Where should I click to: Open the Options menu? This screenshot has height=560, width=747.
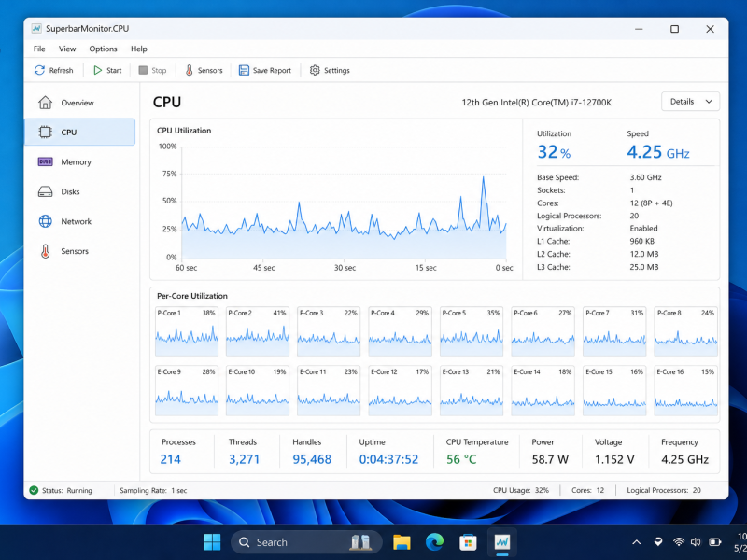tap(103, 49)
